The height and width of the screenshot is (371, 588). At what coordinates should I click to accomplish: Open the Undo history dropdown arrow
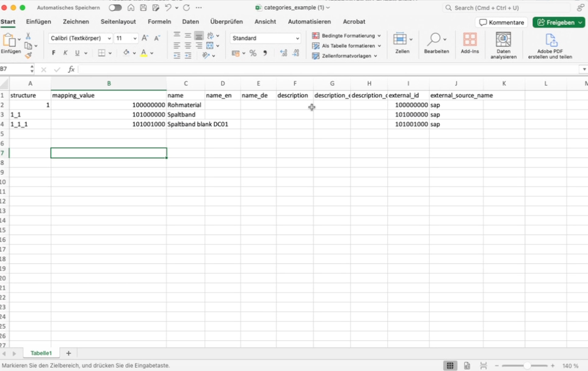(x=176, y=8)
